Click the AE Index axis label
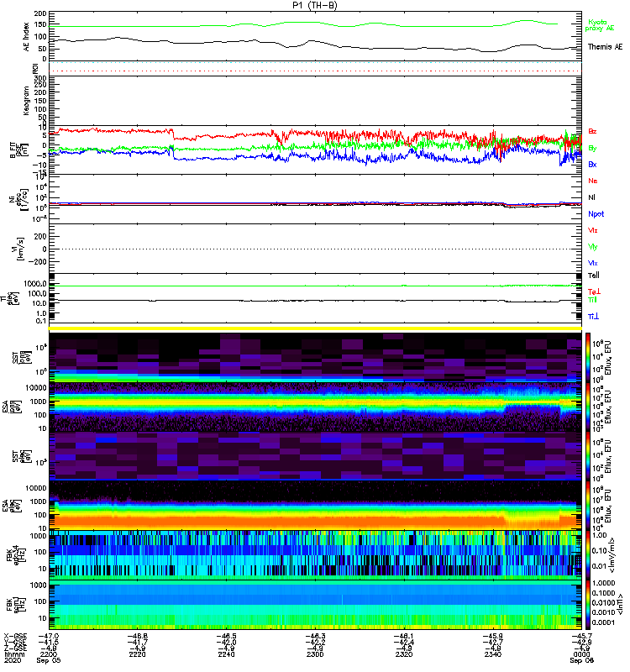Image resolution: width=630 pixels, height=672 pixels. 27,37
